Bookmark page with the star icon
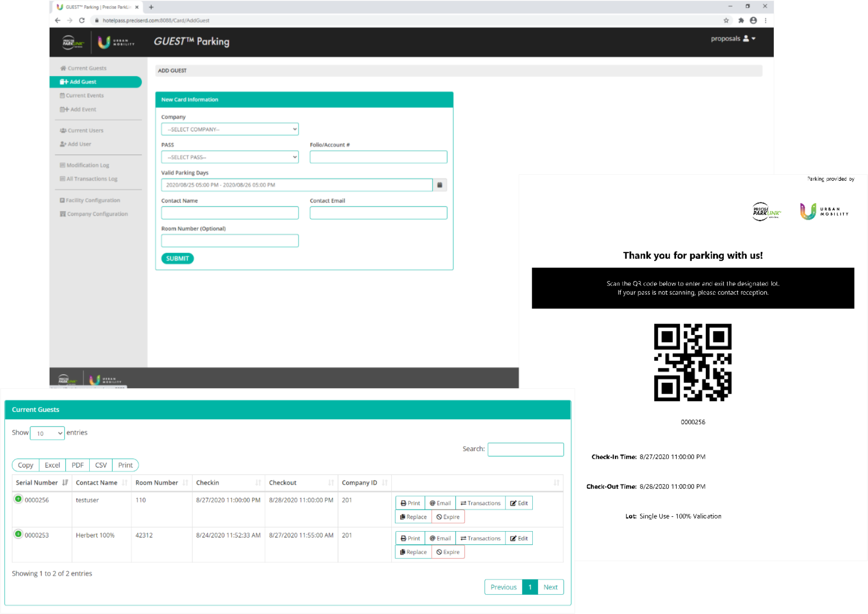Image resolution: width=868 pixels, height=614 pixels. (726, 20)
